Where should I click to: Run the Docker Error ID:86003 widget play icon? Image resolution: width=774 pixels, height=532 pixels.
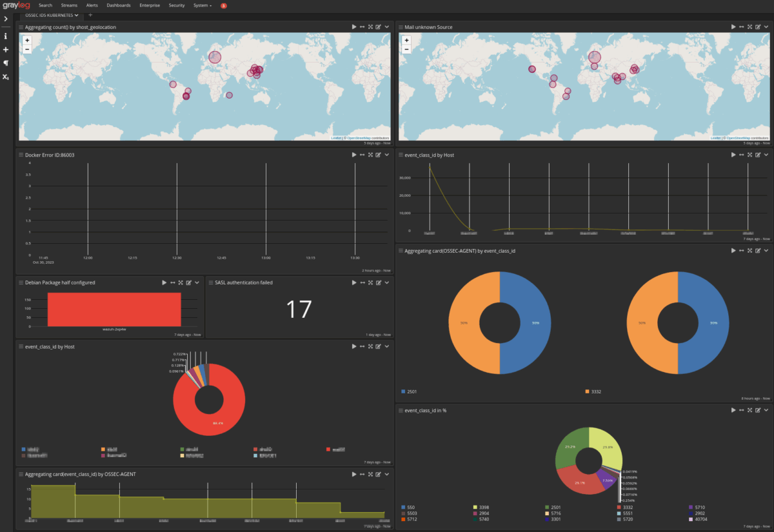354,155
